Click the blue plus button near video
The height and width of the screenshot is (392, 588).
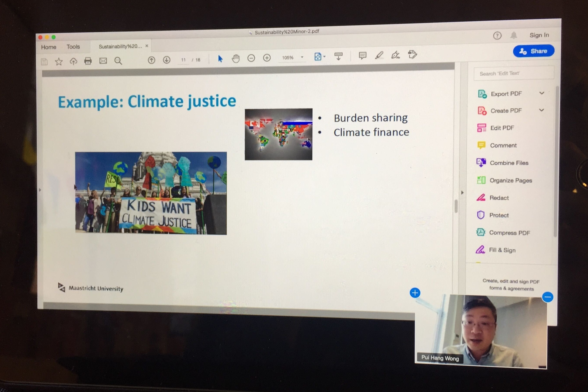tap(415, 293)
